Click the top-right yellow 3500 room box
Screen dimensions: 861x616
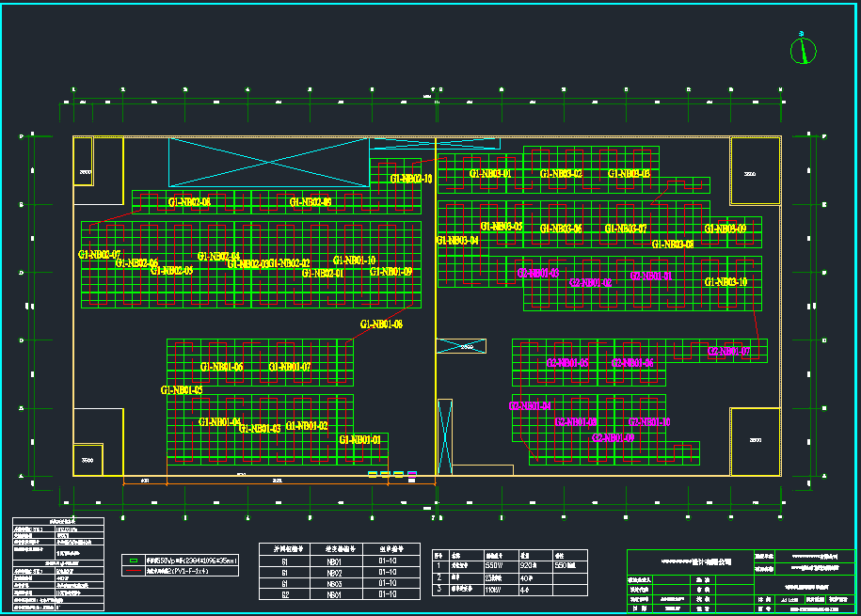click(x=755, y=171)
